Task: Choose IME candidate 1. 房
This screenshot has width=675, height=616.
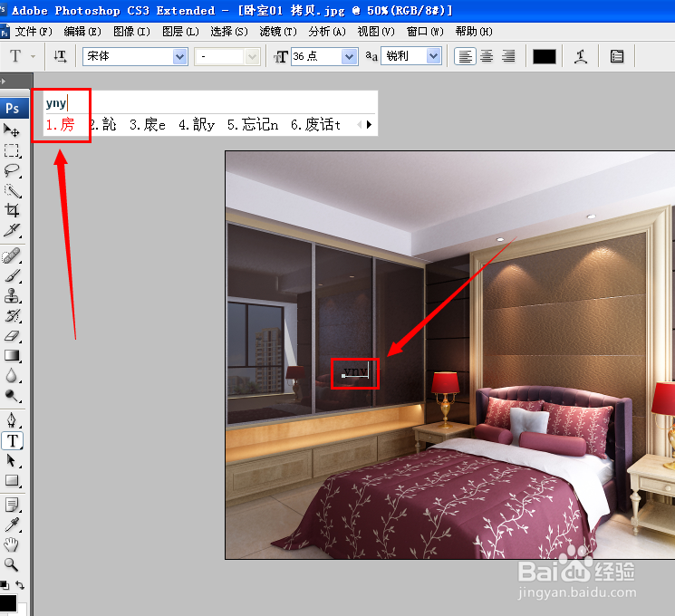Action: click(x=61, y=125)
